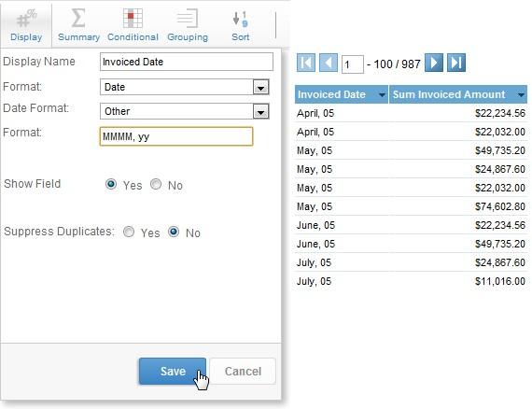Go to first page of results
532x409 pixels.
[306, 63]
